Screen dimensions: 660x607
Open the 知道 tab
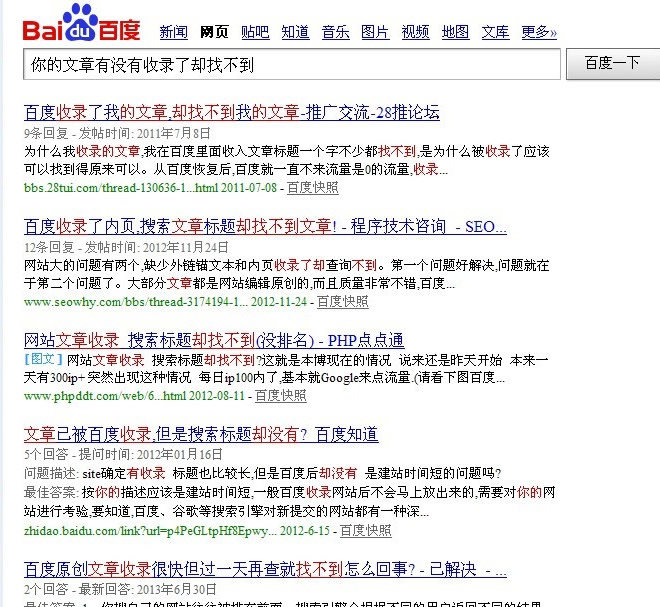pos(295,32)
